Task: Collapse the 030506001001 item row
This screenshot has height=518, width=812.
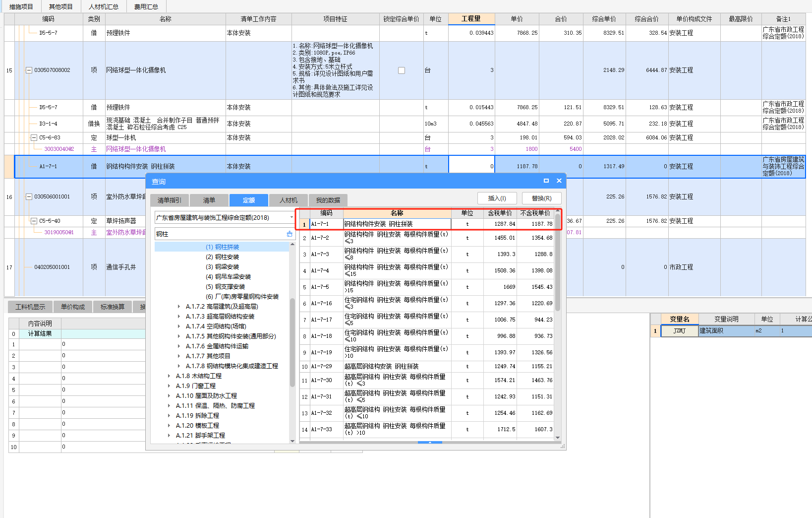Action: pyautogui.click(x=29, y=197)
